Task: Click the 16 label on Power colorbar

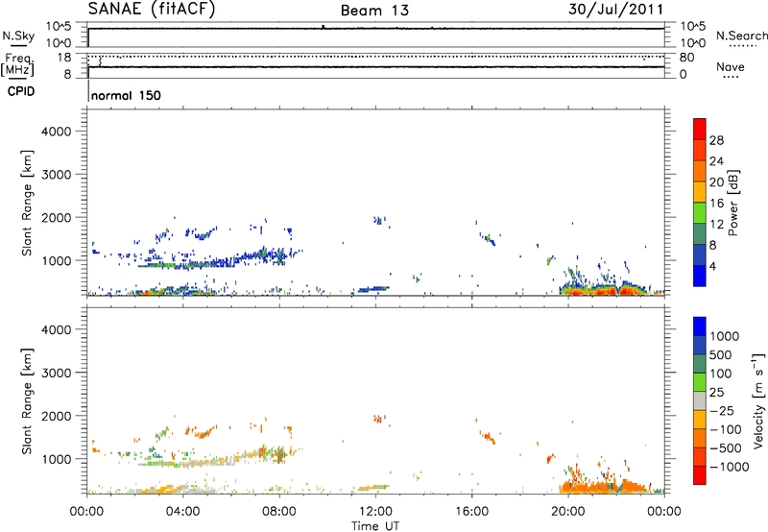Action: (716, 204)
